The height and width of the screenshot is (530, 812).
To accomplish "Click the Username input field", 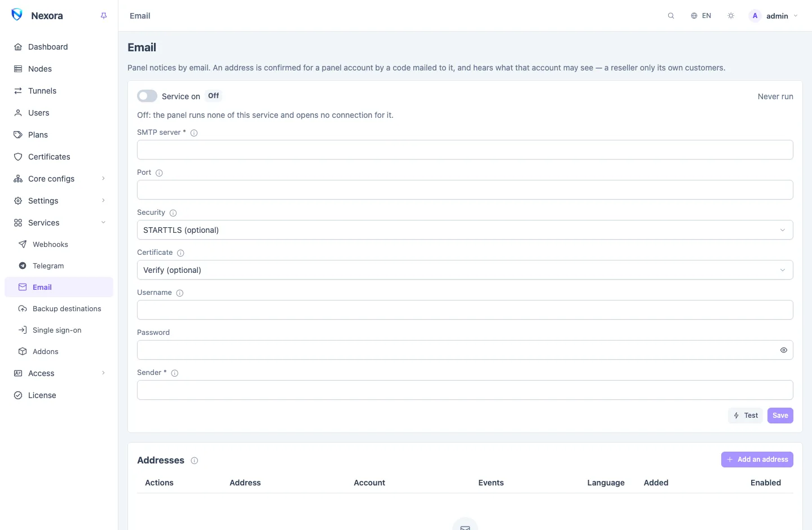I will (465, 310).
